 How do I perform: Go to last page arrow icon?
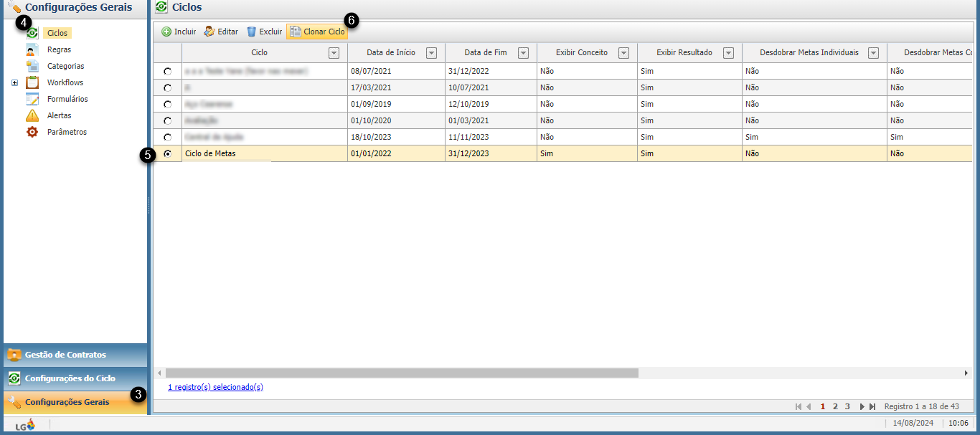pos(872,406)
